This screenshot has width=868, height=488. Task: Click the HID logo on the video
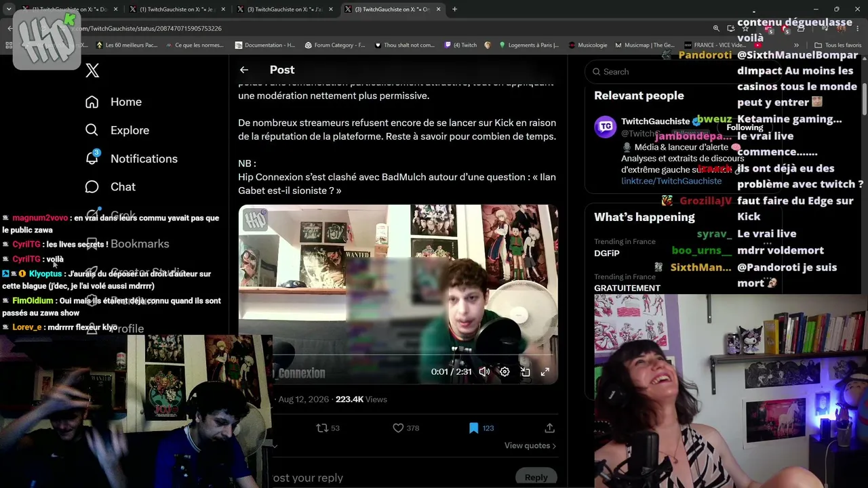click(255, 220)
